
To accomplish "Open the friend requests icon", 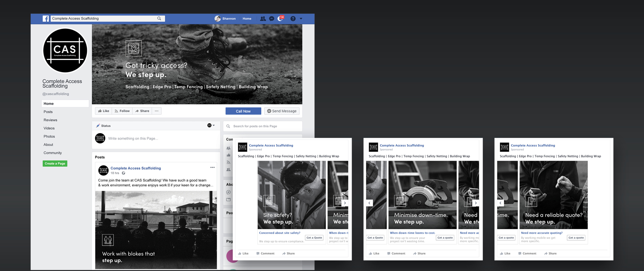I will 263,19.
